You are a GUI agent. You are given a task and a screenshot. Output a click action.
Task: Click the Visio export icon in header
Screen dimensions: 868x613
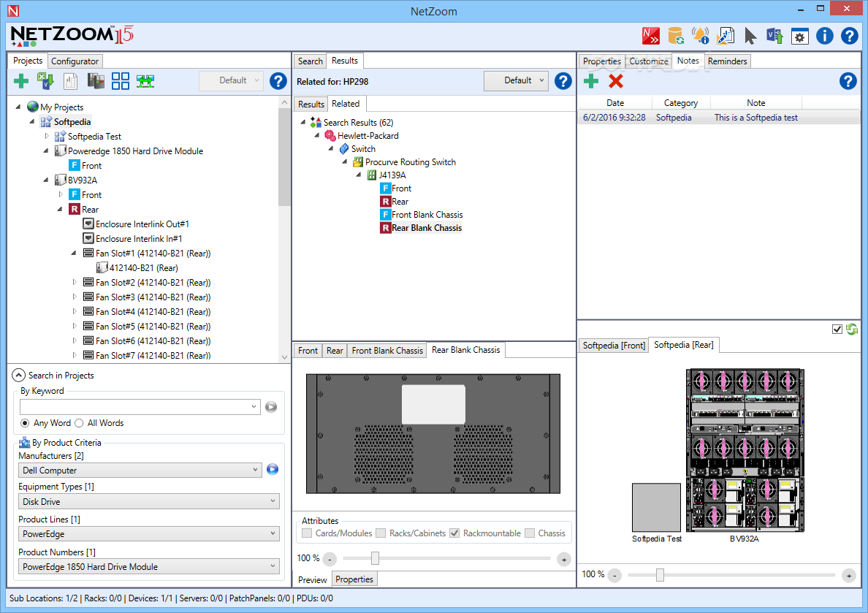[774, 36]
